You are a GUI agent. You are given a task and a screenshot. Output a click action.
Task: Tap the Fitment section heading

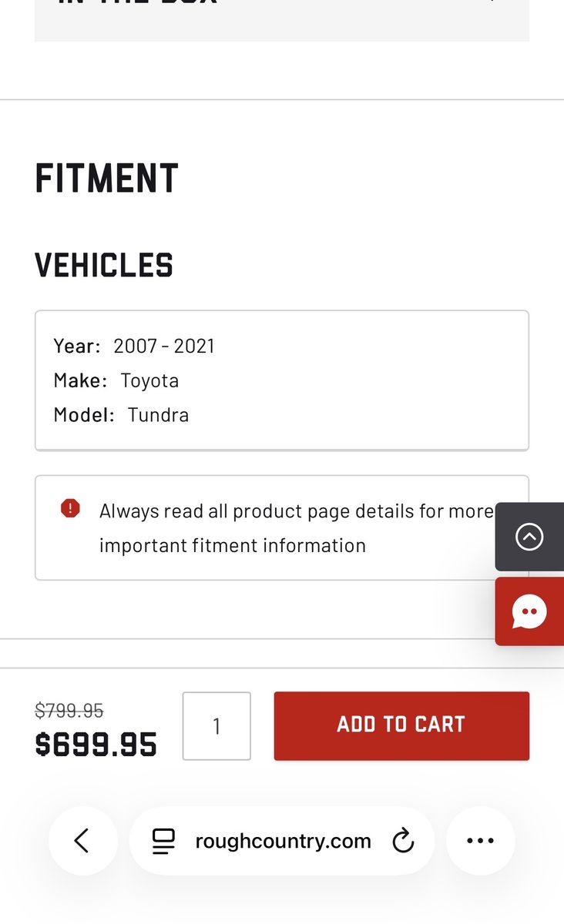click(106, 179)
